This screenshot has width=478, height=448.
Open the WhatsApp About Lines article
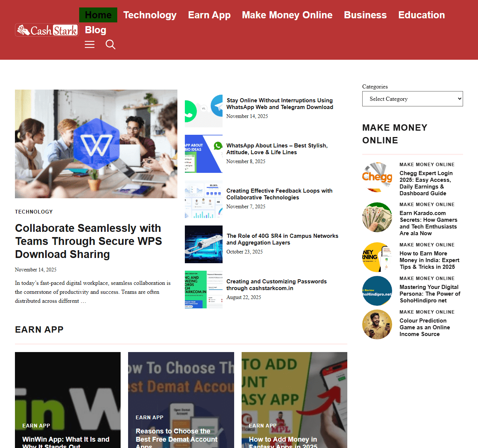[x=277, y=149]
